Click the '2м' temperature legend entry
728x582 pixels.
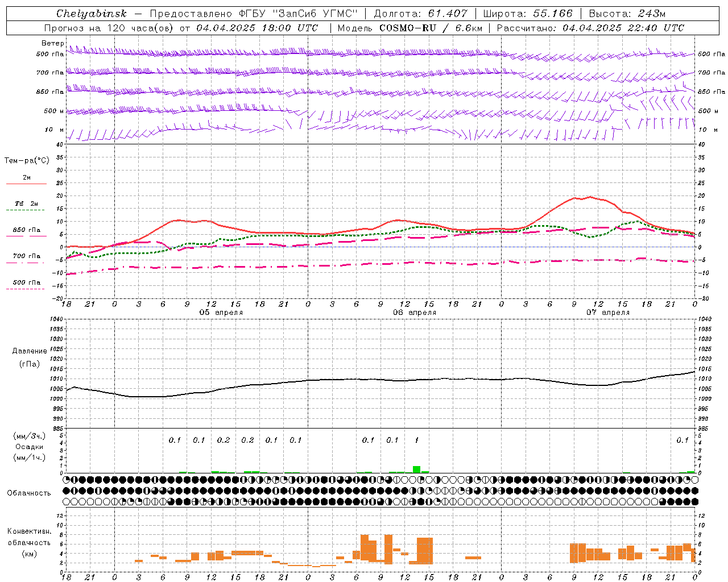pos(27,178)
